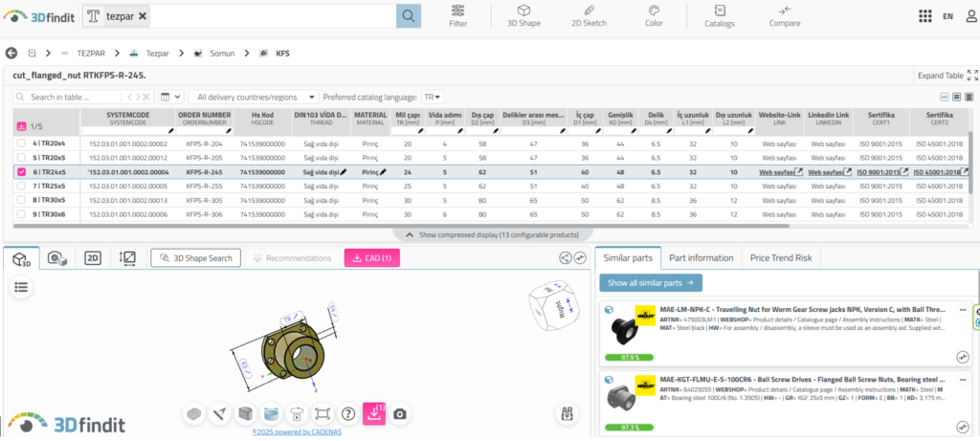Switch to the 3D view tab
Screen dimensions: 980x441
[x=22, y=258]
